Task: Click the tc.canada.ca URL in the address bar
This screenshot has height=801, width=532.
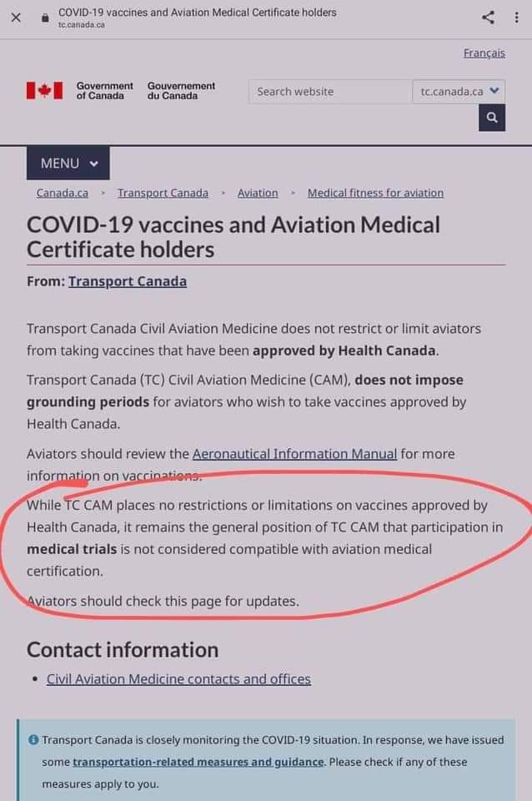Action: click(x=82, y=25)
